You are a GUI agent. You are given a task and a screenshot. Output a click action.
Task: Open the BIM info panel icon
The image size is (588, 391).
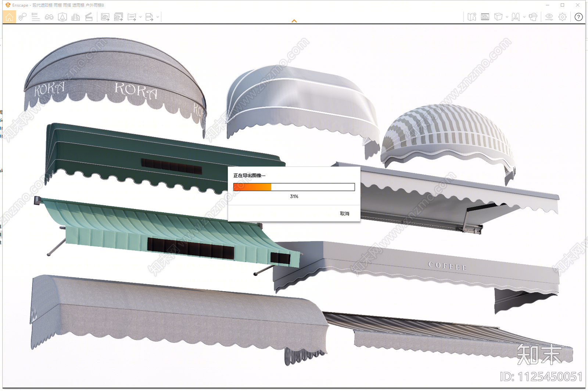(x=35, y=17)
